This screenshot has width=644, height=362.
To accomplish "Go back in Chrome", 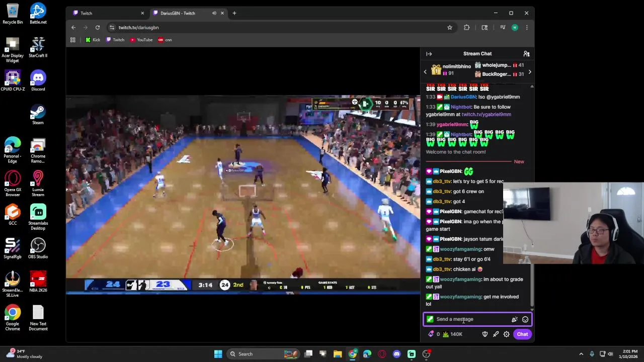I will 73,28.
